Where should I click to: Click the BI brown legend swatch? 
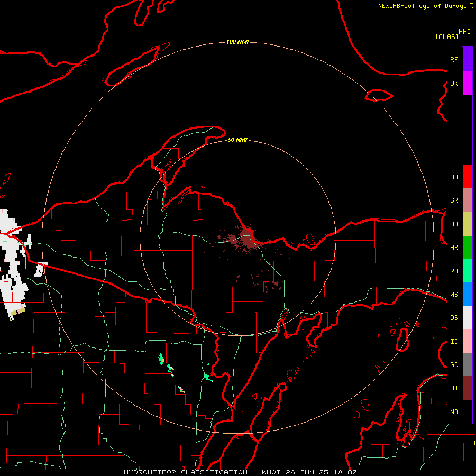click(467, 388)
